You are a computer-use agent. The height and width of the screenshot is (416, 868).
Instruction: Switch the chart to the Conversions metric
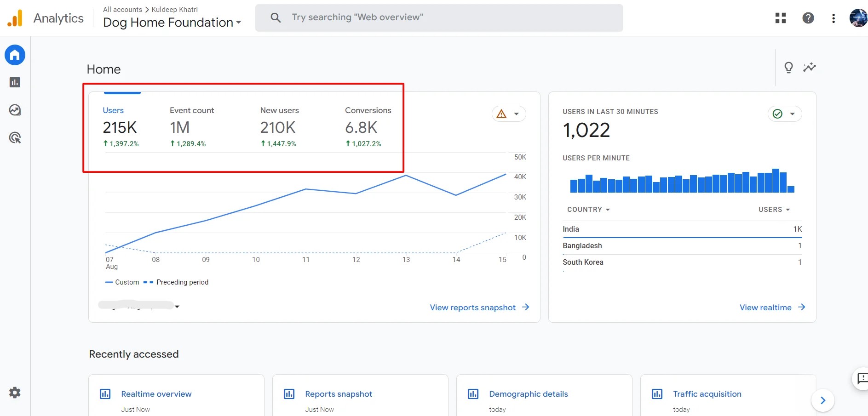point(368,110)
